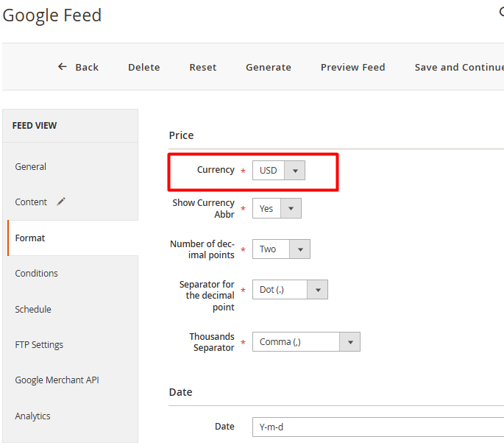Viewport: 504px width, 448px height.
Task: Click the Back arrow icon
Action: 62,66
